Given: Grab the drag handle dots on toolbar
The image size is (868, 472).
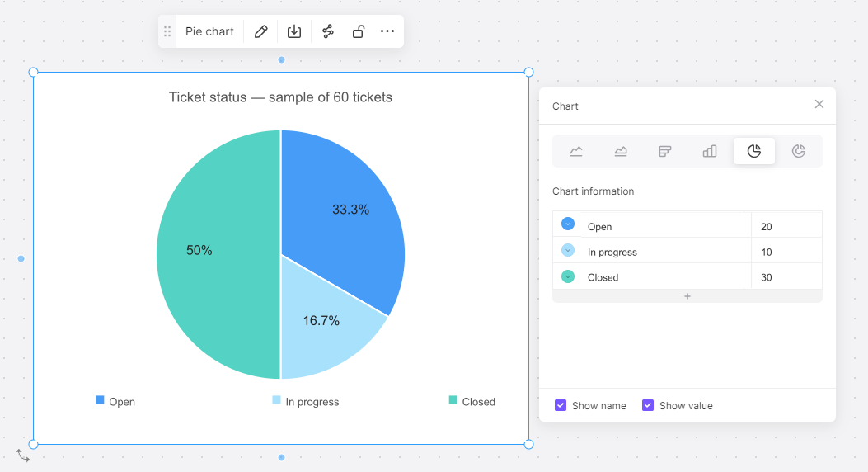Looking at the screenshot, I should [167, 31].
